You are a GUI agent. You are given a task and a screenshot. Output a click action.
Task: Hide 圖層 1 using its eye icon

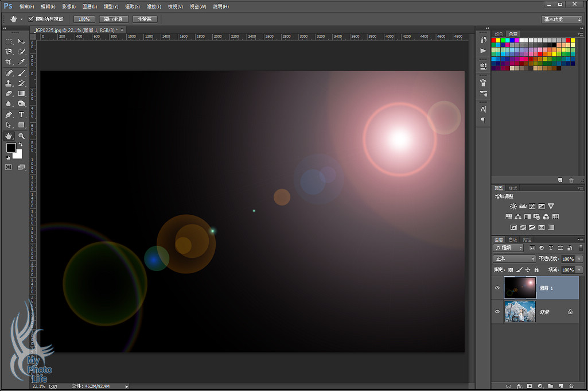(x=497, y=288)
